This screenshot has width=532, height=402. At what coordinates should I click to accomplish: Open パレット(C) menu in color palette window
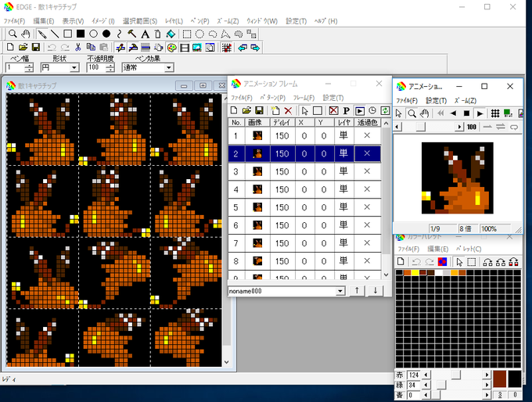pyautogui.click(x=469, y=249)
